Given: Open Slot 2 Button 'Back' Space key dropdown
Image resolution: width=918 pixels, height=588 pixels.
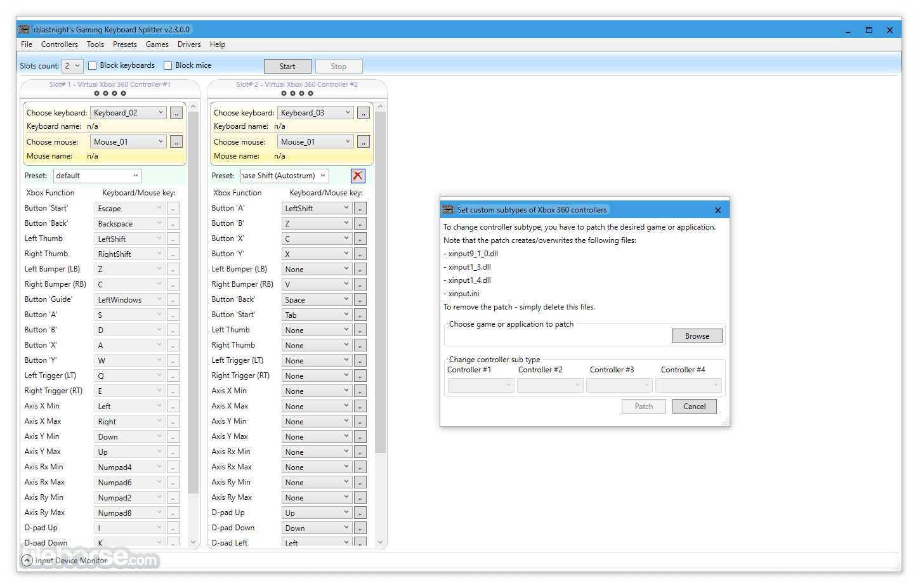Looking at the screenshot, I should (317, 299).
